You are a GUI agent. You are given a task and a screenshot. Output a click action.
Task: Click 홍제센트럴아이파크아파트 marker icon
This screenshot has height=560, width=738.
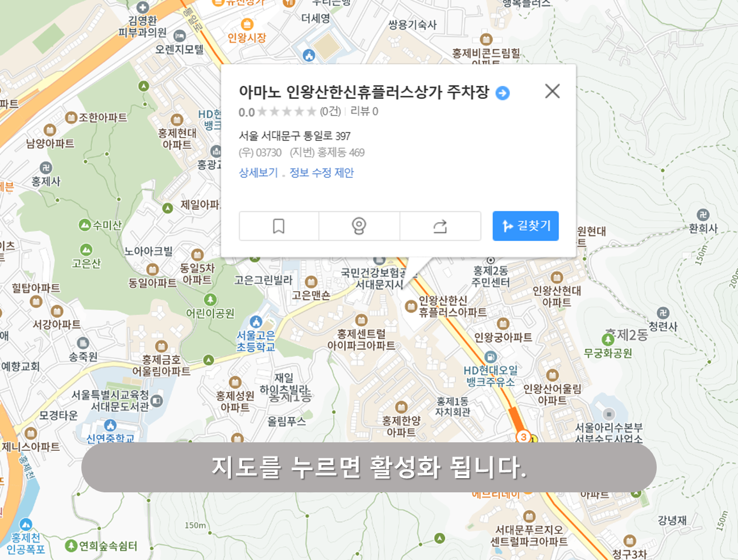tap(361, 320)
